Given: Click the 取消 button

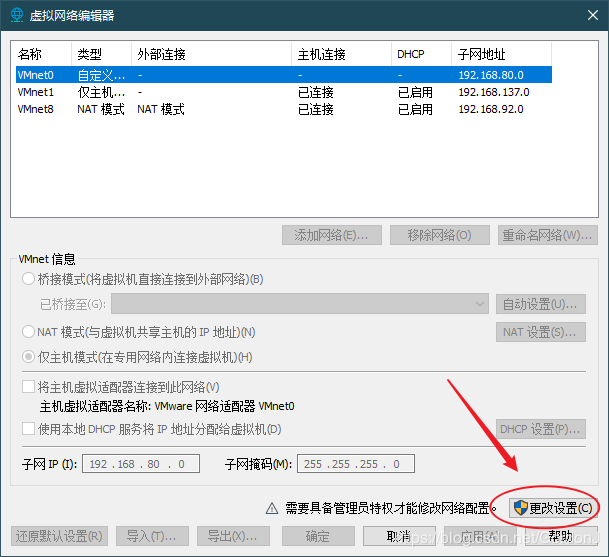Looking at the screenshot, I should coord(399,536).
